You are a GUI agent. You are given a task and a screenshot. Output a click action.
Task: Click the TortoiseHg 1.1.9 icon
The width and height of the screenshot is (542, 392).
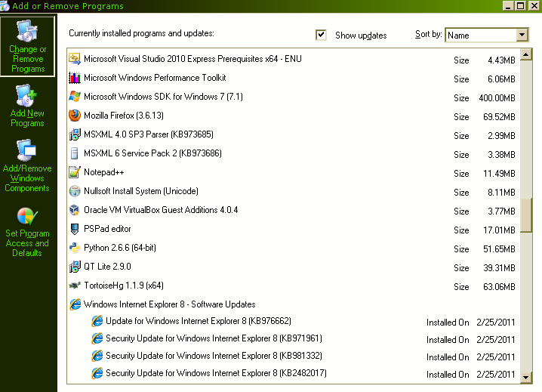click(74, 286)
